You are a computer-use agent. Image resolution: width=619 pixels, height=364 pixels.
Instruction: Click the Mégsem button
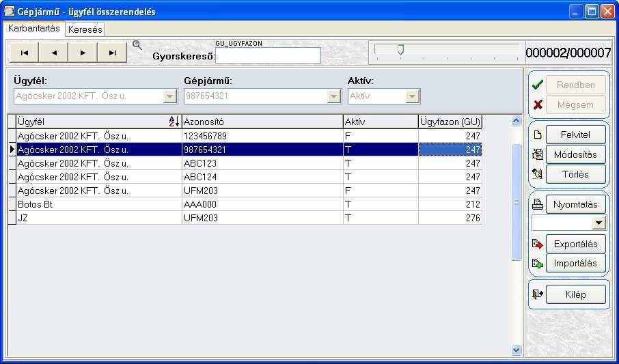[x=575, y=104]
